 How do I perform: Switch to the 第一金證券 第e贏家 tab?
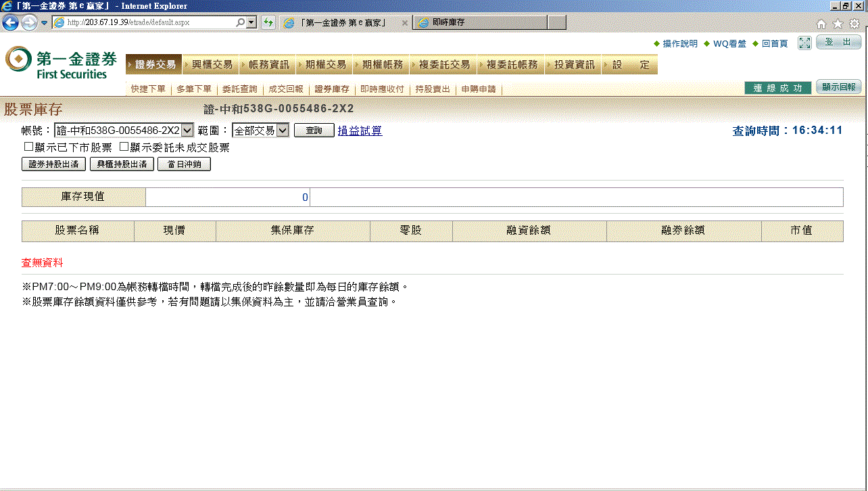click(345, 23)
